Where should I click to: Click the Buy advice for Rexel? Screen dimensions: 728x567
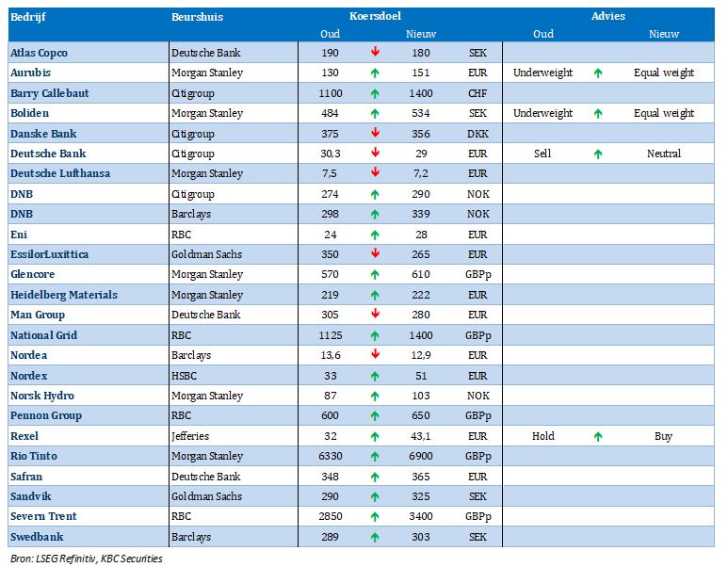coord(663,436)
